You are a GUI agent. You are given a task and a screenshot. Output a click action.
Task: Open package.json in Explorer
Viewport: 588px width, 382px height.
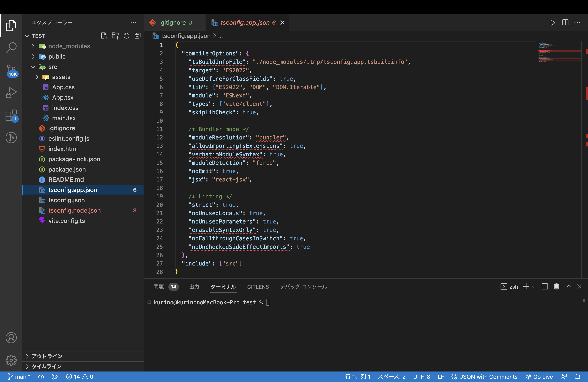coord(83,169)
